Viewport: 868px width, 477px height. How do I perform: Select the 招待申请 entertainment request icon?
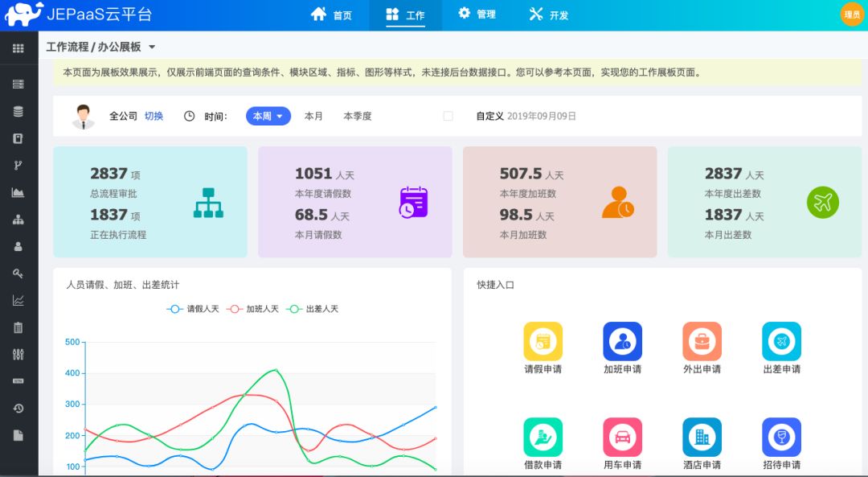(780, 437)
